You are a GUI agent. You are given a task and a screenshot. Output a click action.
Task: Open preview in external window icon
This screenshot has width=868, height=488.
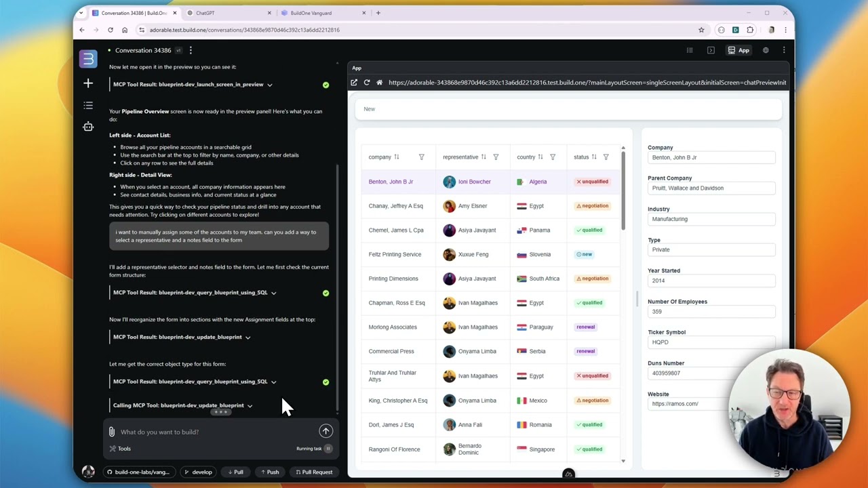[x=354, y=83]
